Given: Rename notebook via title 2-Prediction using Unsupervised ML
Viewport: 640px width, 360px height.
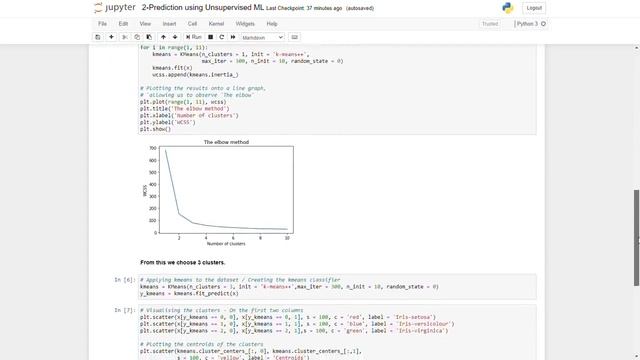Looking at the screenshot, I should 202,8.
